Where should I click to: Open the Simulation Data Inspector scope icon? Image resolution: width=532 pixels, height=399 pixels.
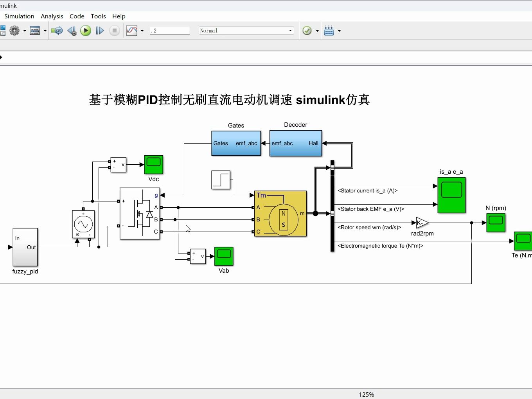132,30
